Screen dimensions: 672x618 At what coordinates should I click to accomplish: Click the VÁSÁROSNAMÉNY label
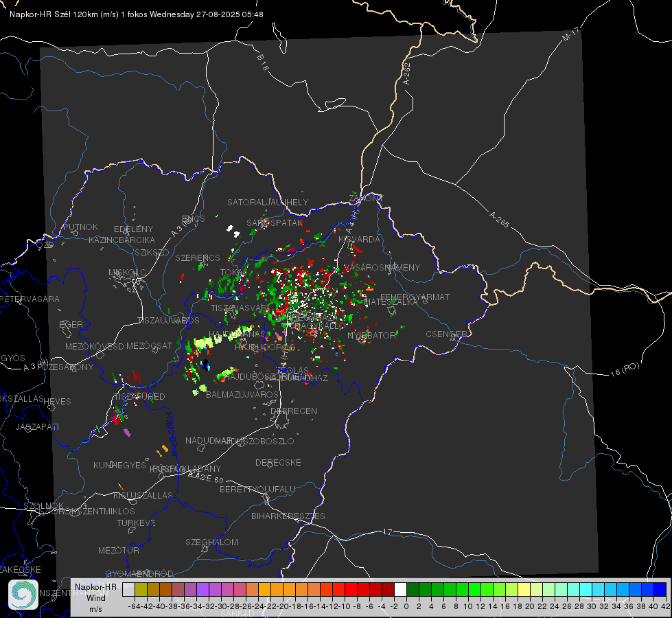point(382,268)
